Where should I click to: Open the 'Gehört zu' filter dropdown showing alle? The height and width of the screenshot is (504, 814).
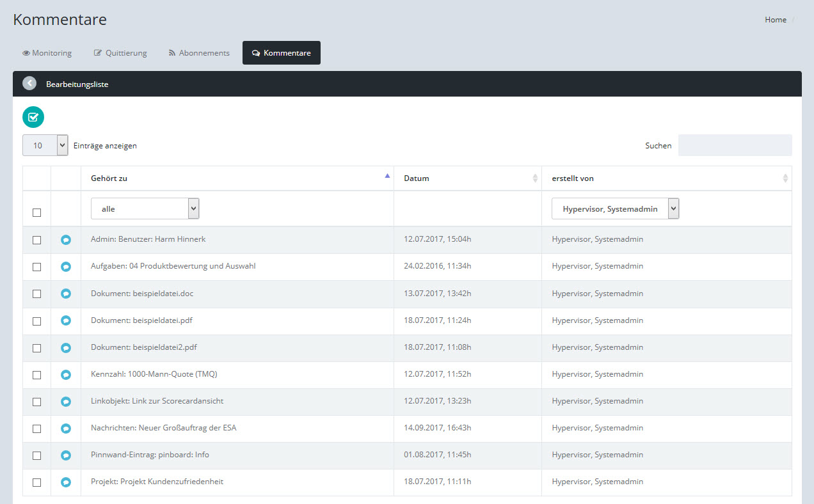pos(145,209)
